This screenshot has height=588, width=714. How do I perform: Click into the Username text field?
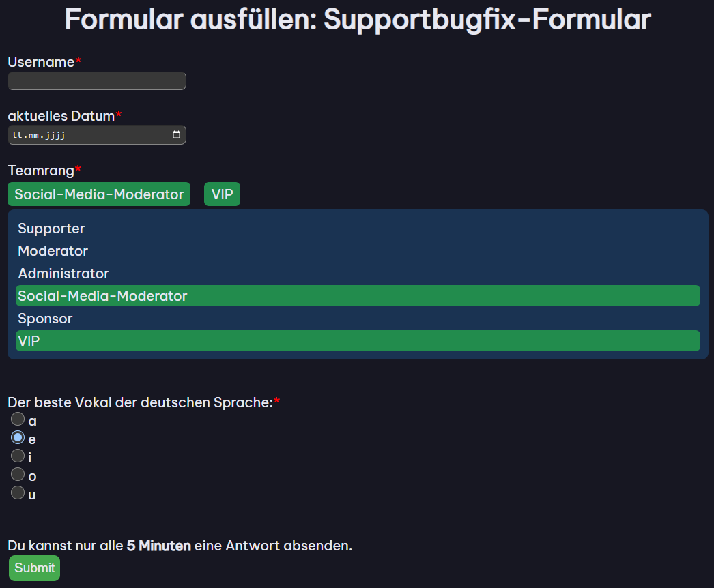click(96, 80)
